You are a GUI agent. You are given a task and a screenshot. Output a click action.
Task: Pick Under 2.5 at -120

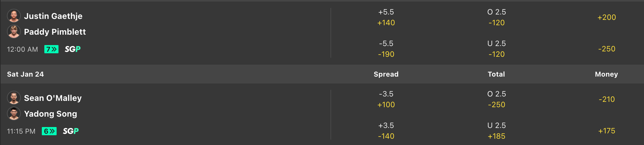coord(496,49)
